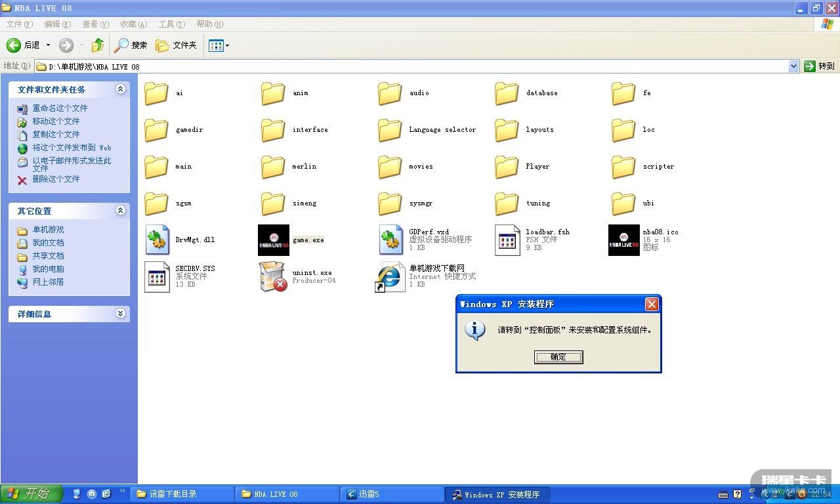The height and width of the screenshot is (504, 840).
Task: Collapse the 文件和文件夹任务 panel
Action: (120, 89)
